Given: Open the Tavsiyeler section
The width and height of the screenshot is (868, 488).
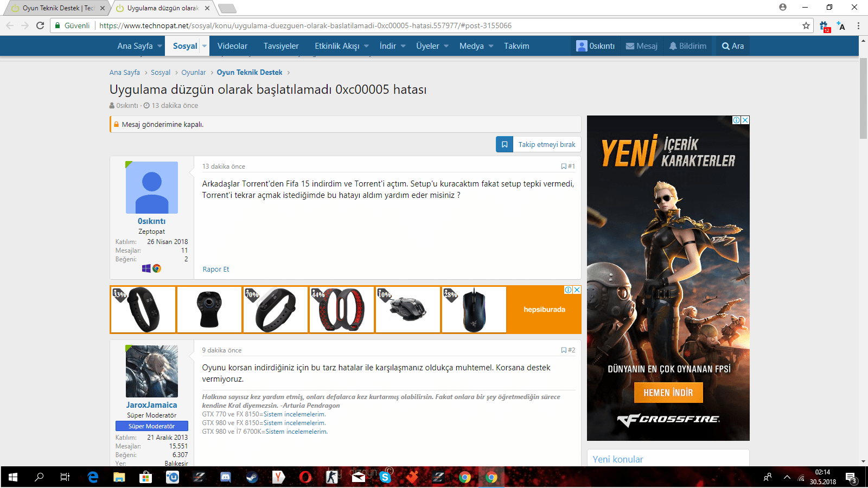Looking at the screenshot, I should (281, 46).
